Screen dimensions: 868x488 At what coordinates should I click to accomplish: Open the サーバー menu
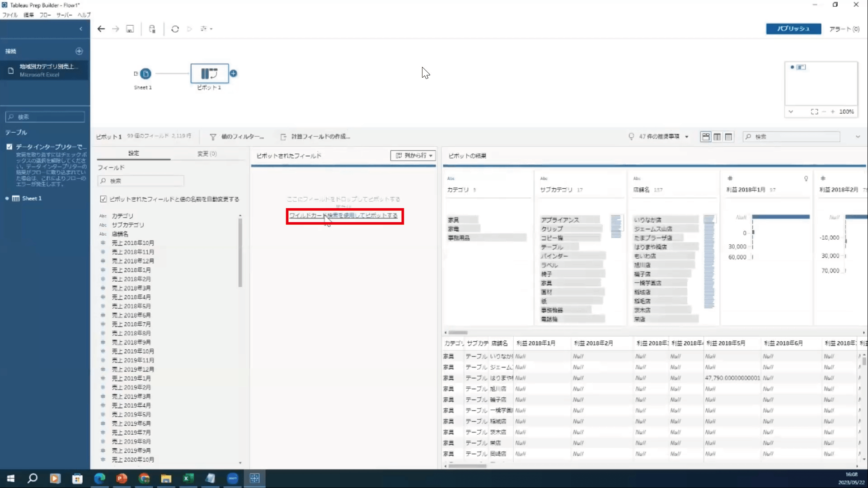point(64,15)
